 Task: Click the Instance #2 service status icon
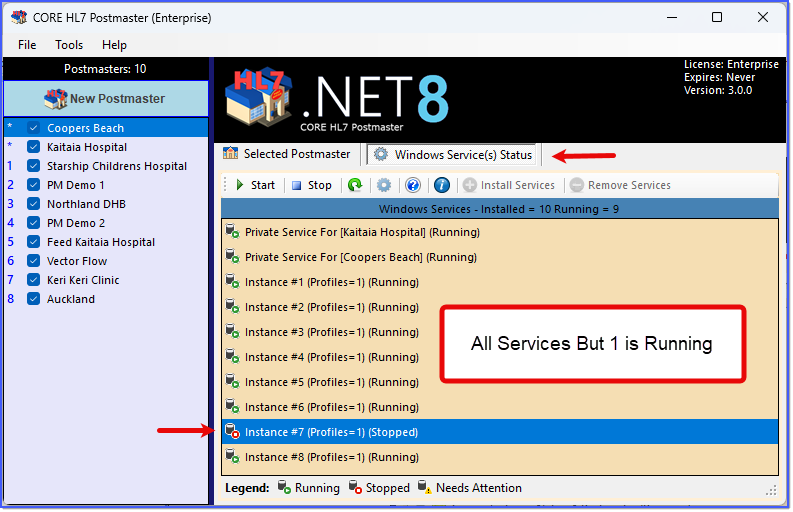pos(233,306)
